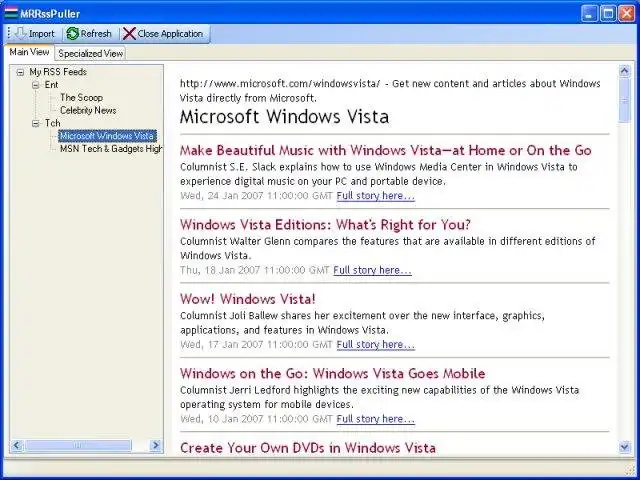640x480 pixels.
Task: Click the vertical scrollbar thumb in the feed pane
Action: 624,100
